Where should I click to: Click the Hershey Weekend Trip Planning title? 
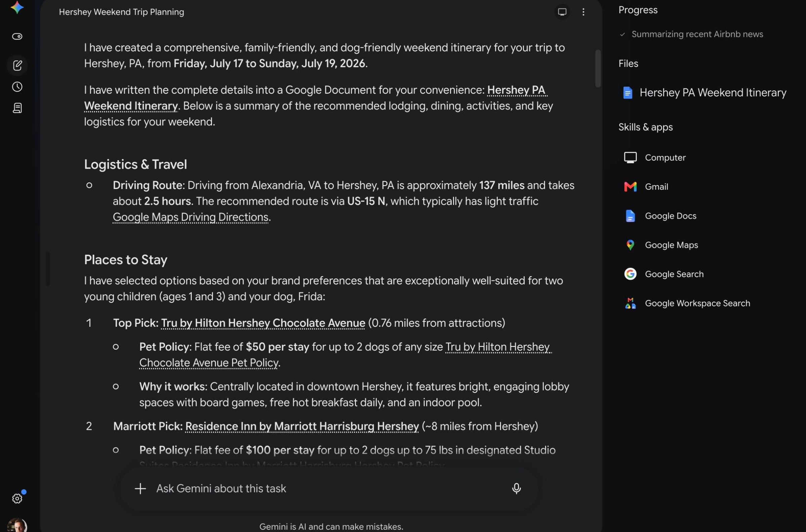point(122,12)
